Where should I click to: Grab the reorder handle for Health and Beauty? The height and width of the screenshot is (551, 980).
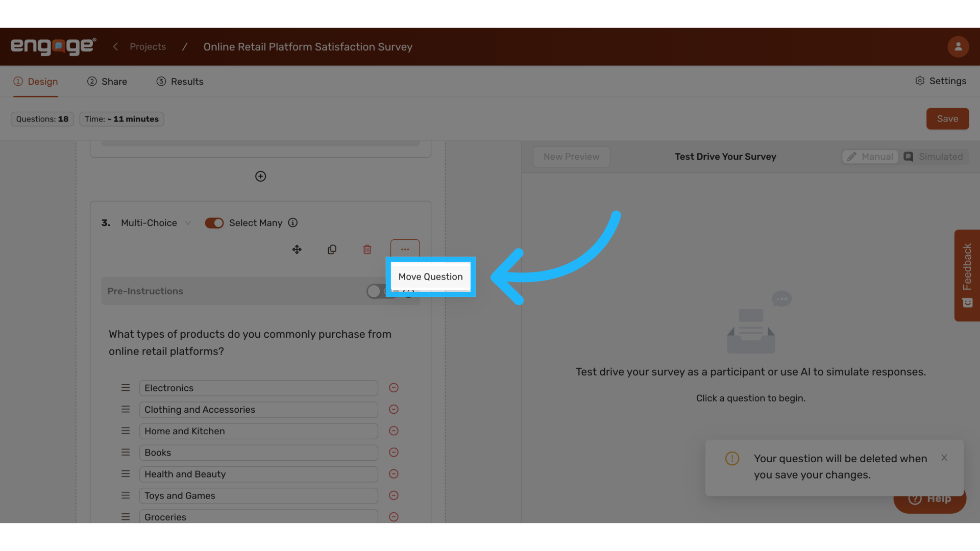tap(126, 473)
